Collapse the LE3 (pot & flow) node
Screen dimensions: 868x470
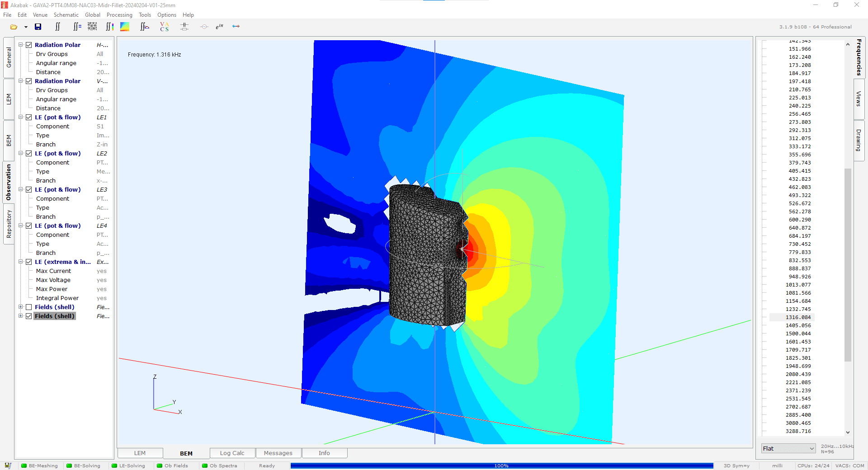[20, 189]
